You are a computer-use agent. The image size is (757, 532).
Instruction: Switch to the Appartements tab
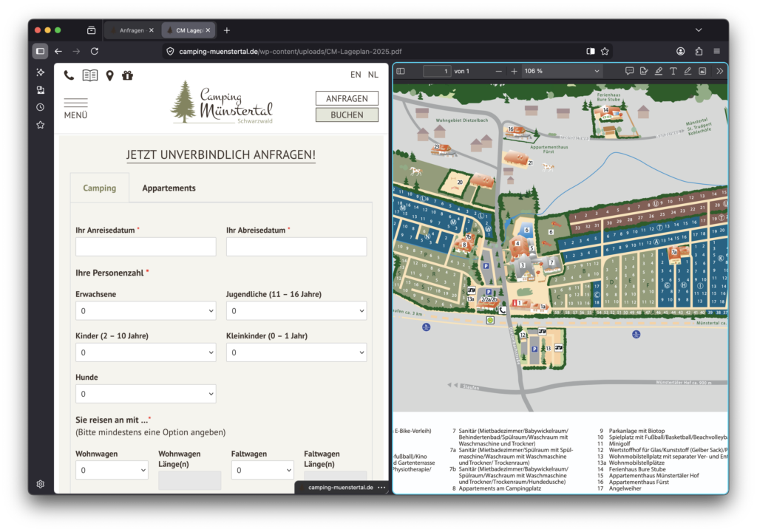click(x=169, y=188)
